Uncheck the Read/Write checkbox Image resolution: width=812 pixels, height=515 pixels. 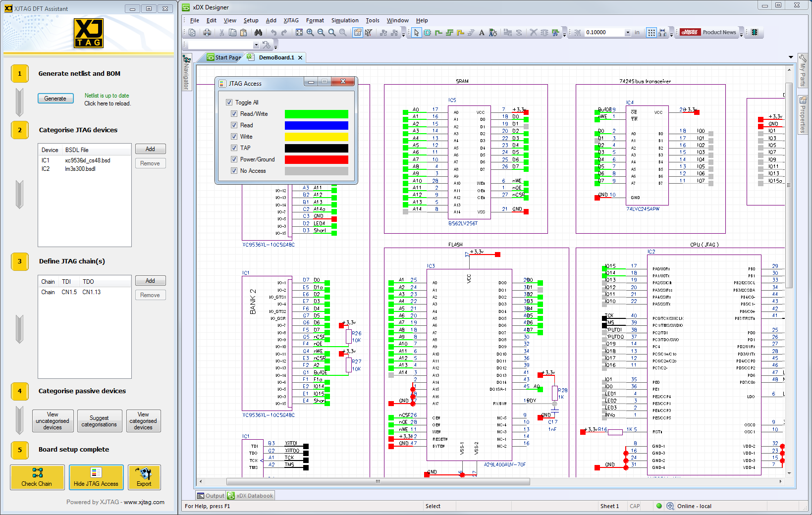[234, 114]
